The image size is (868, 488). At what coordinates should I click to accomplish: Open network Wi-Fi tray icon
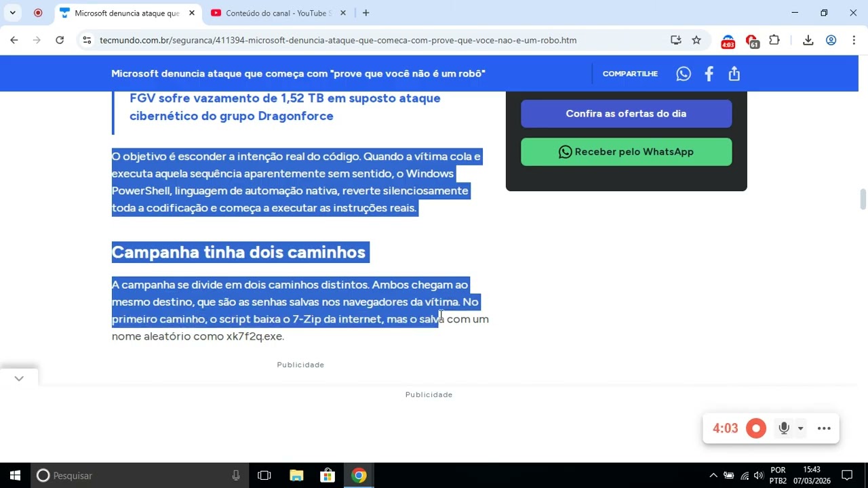click(x=745, y=475)
